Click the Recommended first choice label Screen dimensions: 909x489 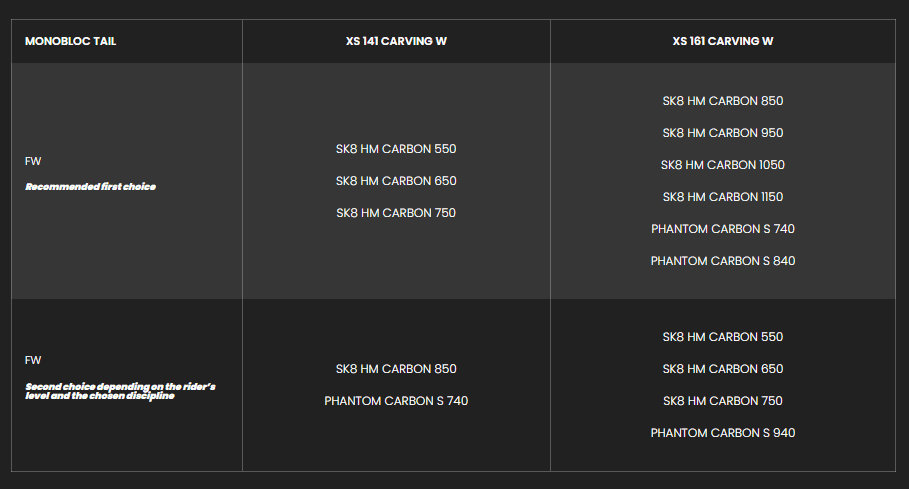coord(90,187)
